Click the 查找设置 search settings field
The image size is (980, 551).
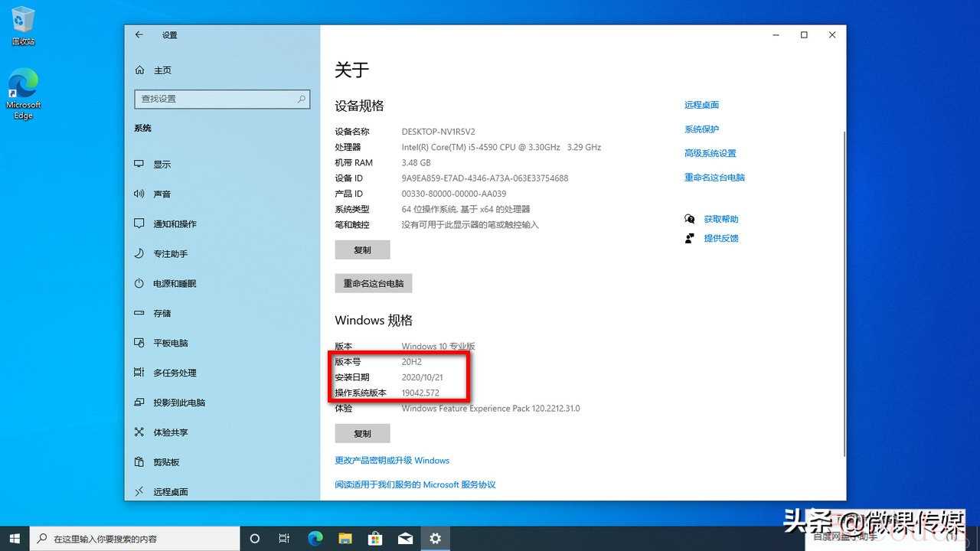(221, 99)
